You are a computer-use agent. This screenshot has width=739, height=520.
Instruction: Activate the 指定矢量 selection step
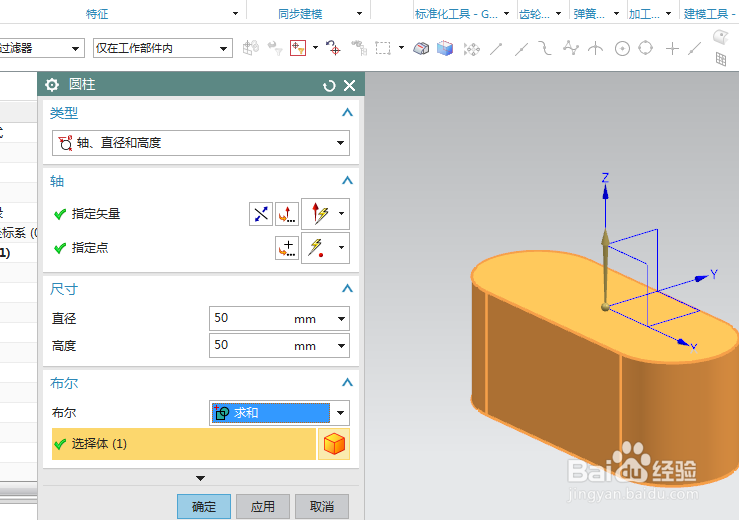click(96, 214)
